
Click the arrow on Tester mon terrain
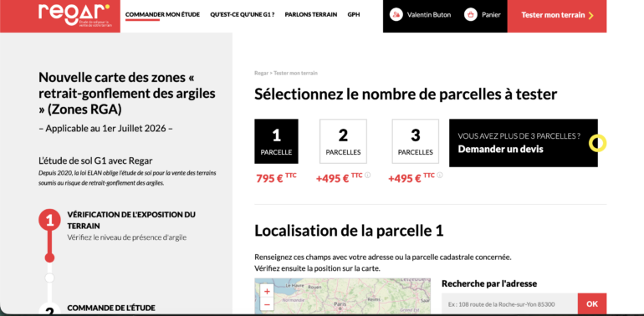coord(591,15)
